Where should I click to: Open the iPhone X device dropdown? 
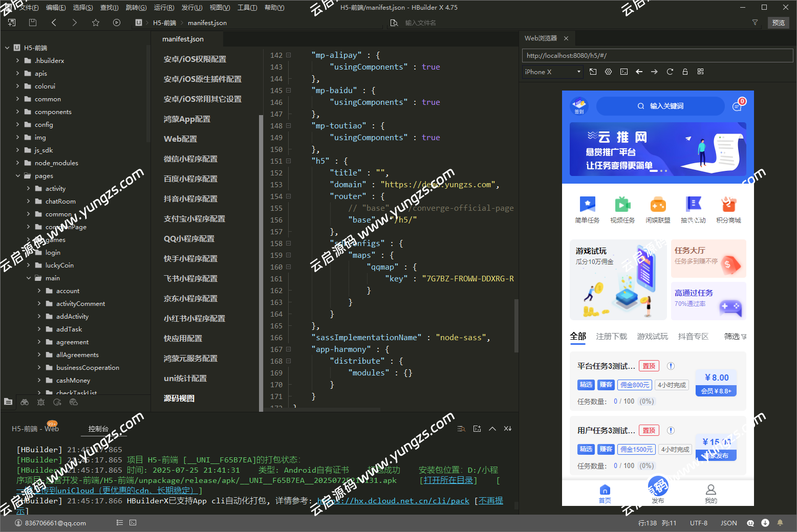pyautogui.click(x=552, y=72)
